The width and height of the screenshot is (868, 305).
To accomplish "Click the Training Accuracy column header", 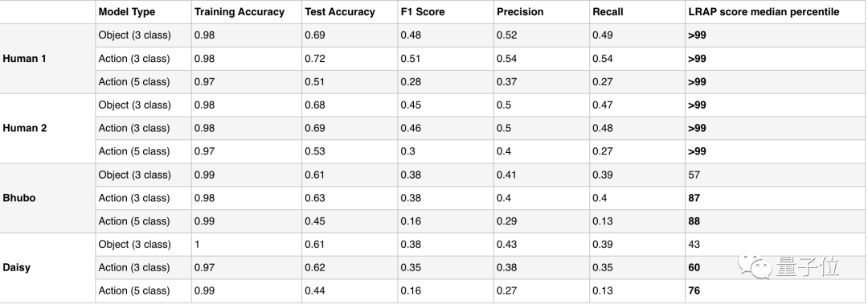I will click(x=240, y=11).
